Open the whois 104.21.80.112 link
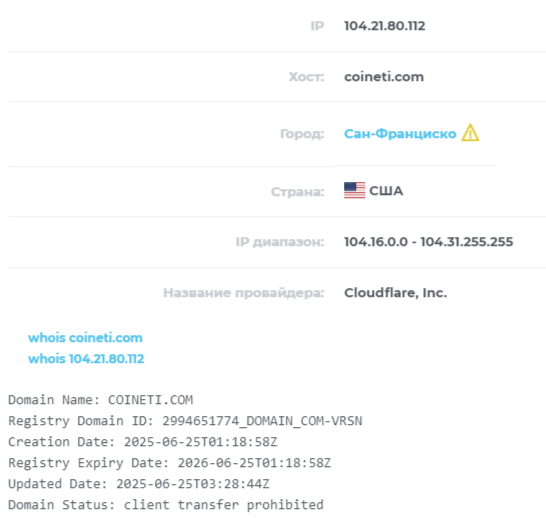The width and height of the screenshot is (546, 518). (x=86, y=359)
